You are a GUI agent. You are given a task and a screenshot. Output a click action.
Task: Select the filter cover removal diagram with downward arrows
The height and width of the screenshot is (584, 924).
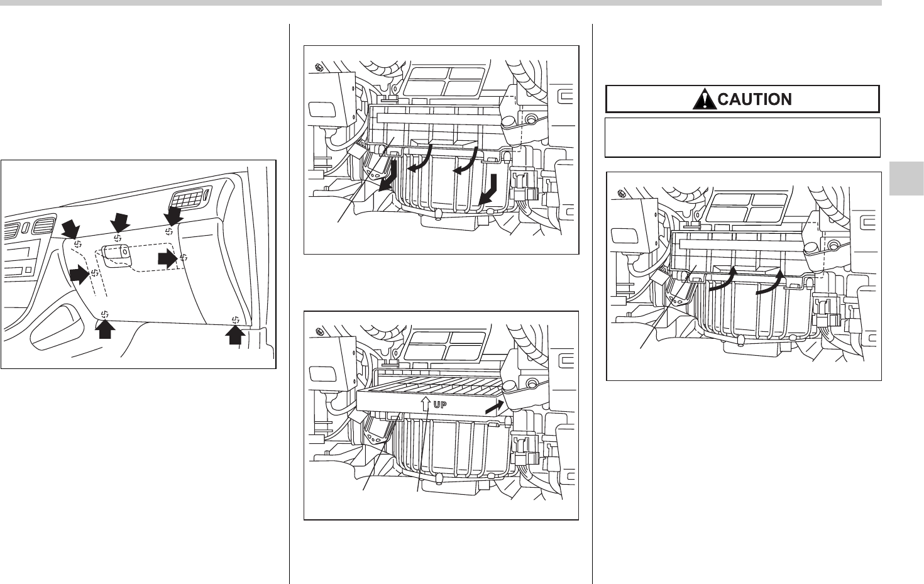pyautogui.click(x=441, y=150)
